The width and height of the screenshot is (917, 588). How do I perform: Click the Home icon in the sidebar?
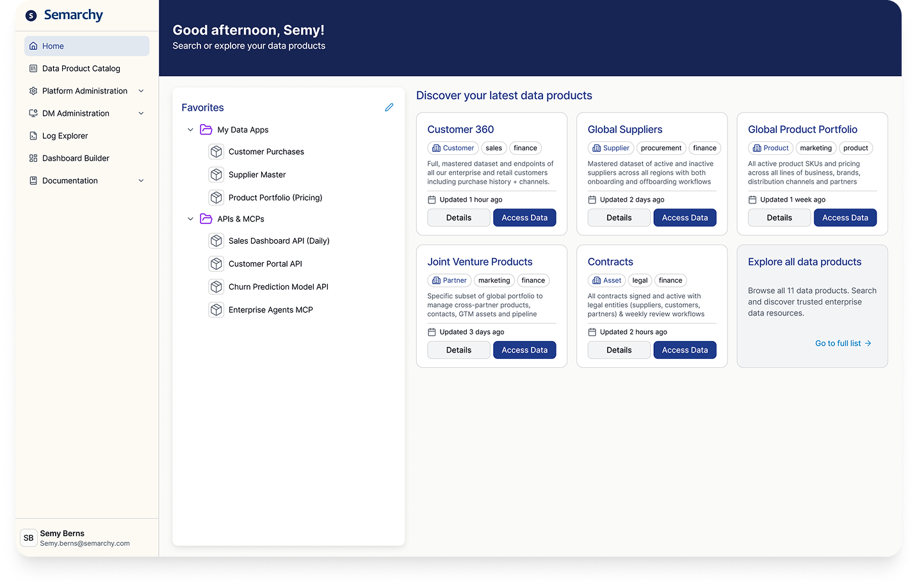[33, 46]
